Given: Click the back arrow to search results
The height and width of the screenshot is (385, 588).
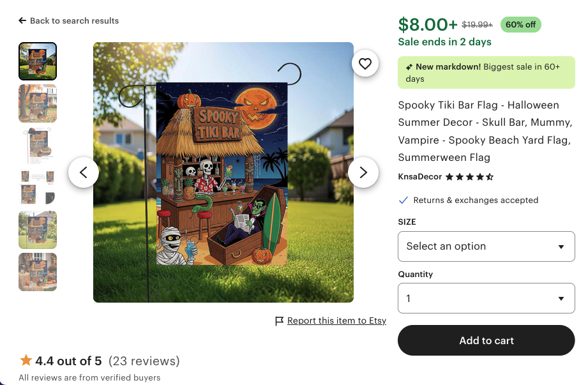Looking at the screenshot, I should click(x=22, y=20).
